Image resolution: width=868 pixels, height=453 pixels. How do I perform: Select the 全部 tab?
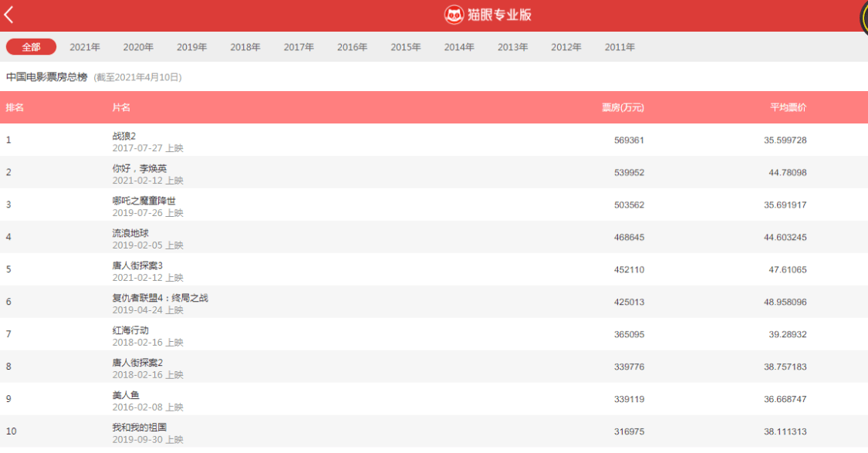[31, 47]
